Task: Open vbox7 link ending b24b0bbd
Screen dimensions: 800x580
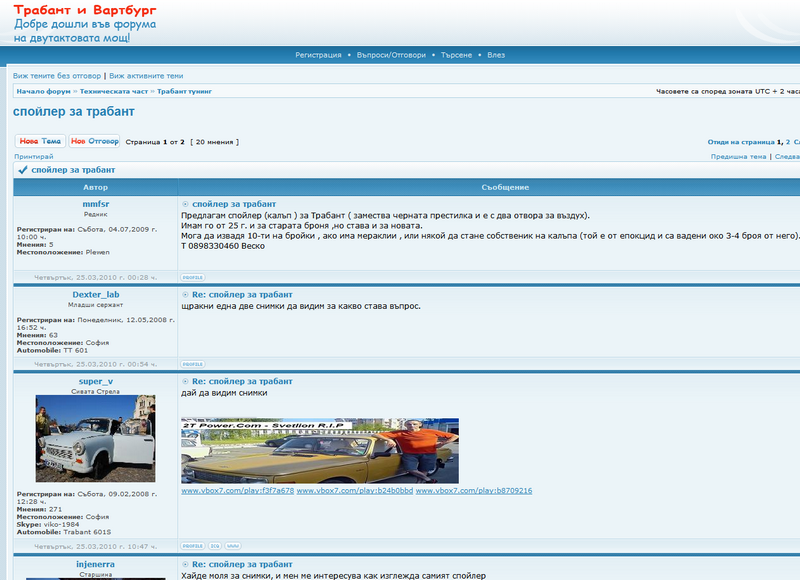Action: [x=355, y=491]
